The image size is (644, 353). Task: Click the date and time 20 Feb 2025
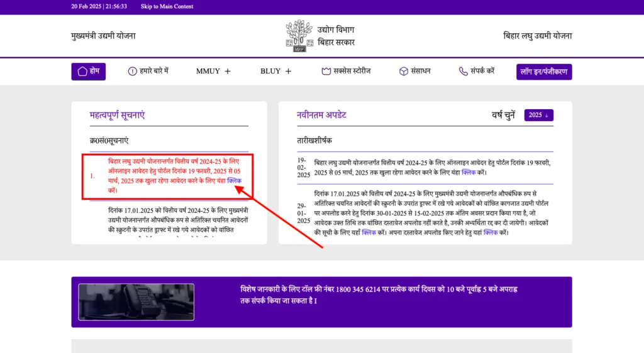[99, 6]
